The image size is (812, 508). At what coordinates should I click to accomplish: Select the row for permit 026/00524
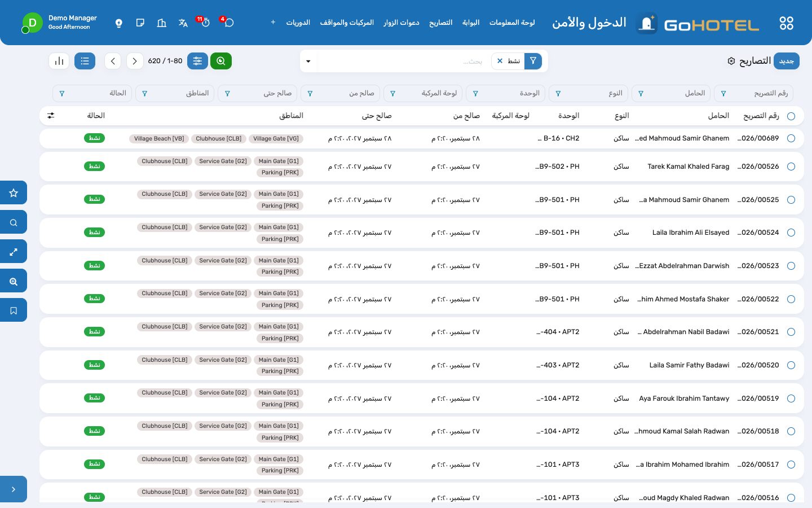791,233
